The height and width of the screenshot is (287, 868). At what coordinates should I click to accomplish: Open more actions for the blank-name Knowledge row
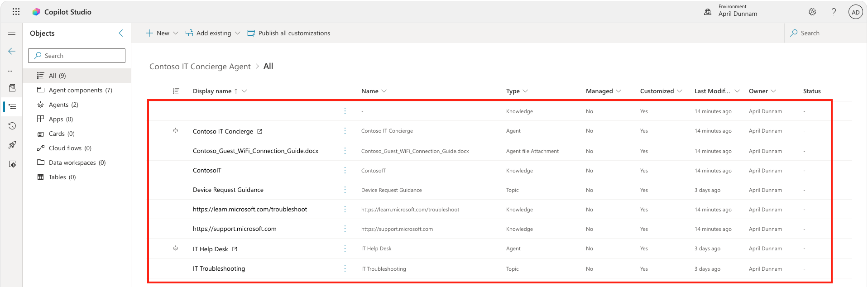345,111
